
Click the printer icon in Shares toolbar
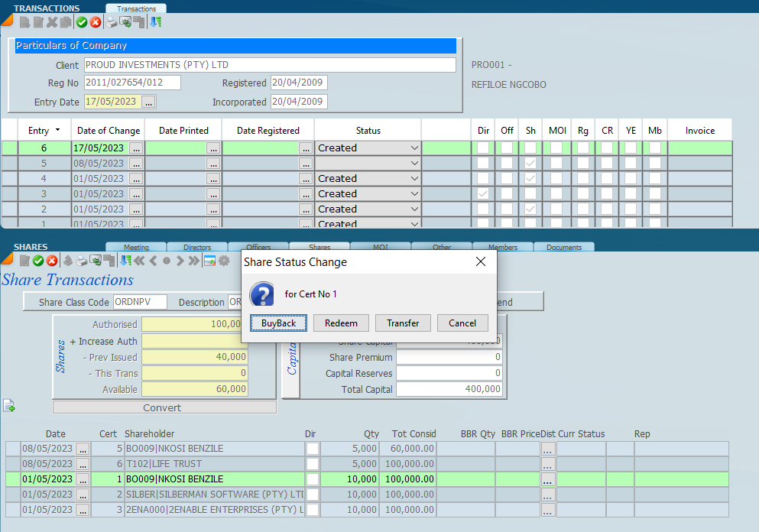(x=81, y=261)
